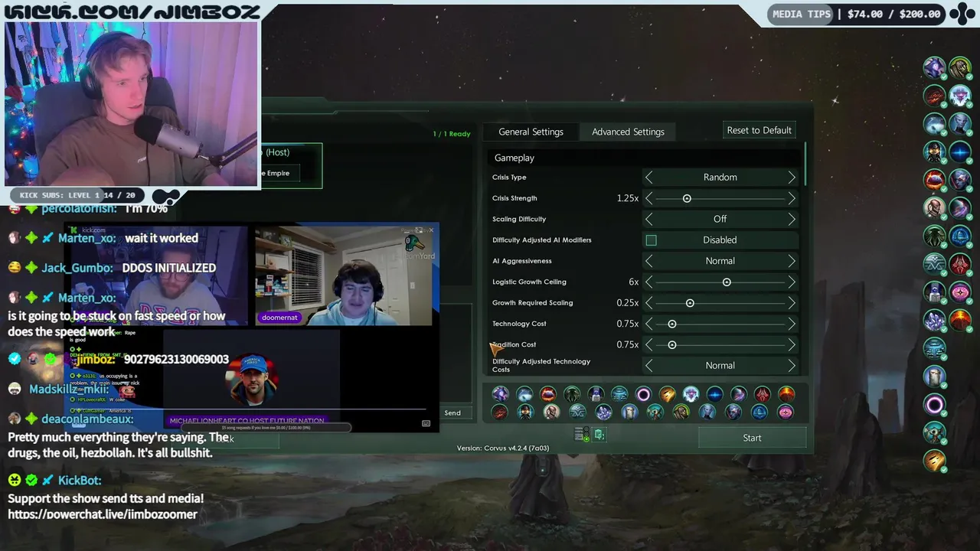Decrease AI Aggressiveness with left arrow

(x=649, y=261)
